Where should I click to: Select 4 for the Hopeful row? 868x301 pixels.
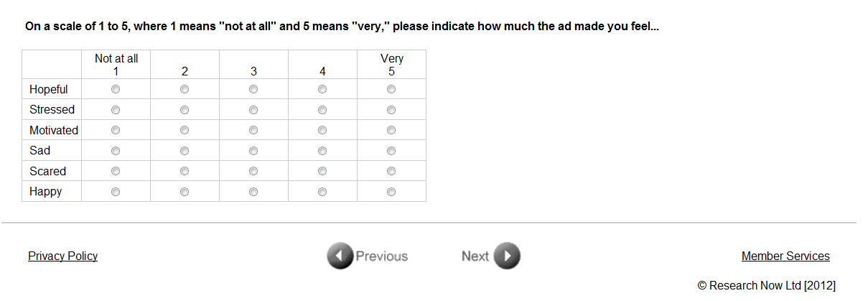tap(322, 90)
